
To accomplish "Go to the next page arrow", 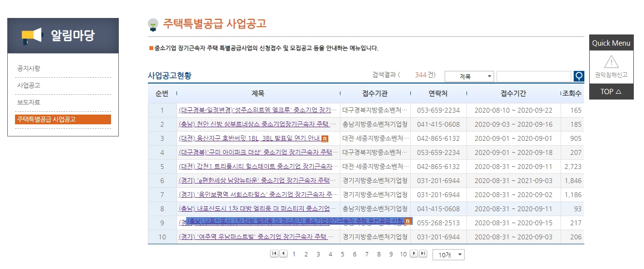I will (414, 253).
